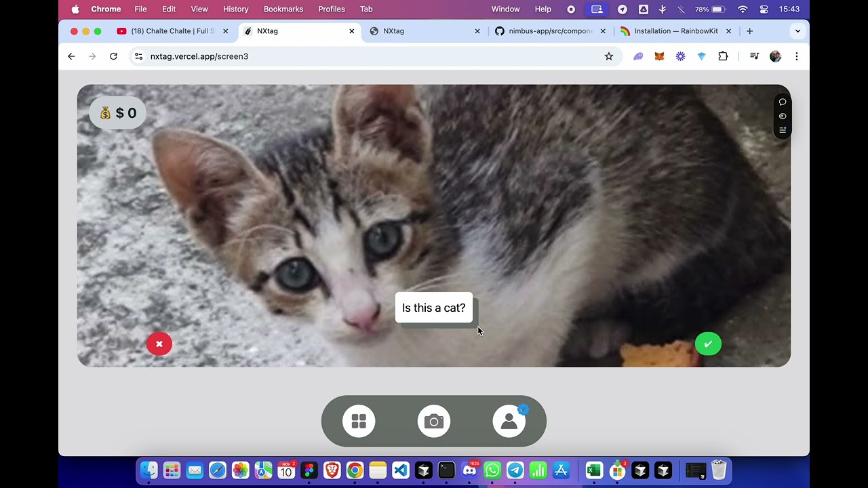Viewport: 868px width, 488px height.
Task: Open the purple sunburst extension
Action: 680,56
